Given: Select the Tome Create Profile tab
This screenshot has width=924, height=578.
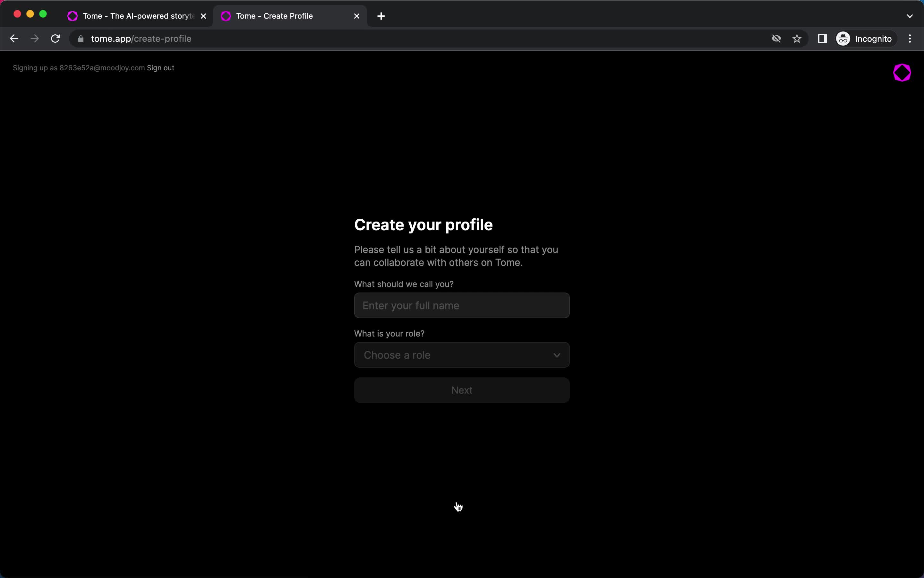Looking at the screenshot, I should (290, 16).
